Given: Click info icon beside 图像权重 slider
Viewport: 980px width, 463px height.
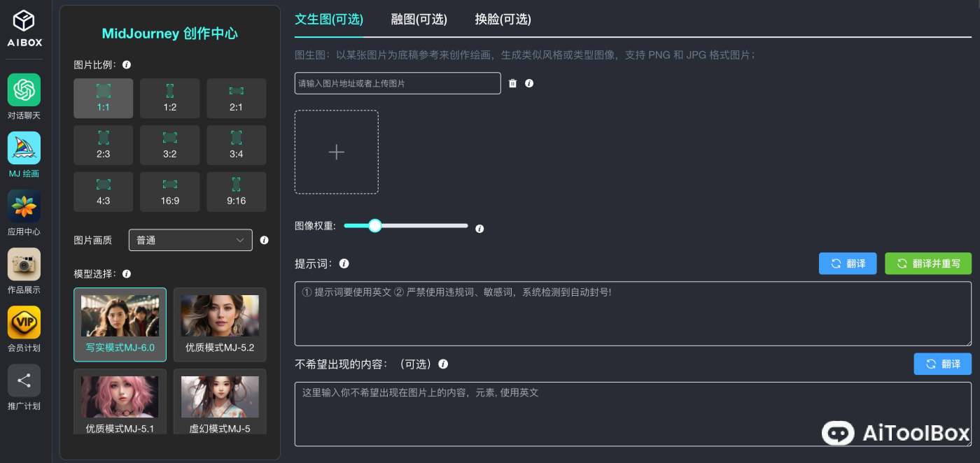Looking at the screenshot, I should [479, 229].
